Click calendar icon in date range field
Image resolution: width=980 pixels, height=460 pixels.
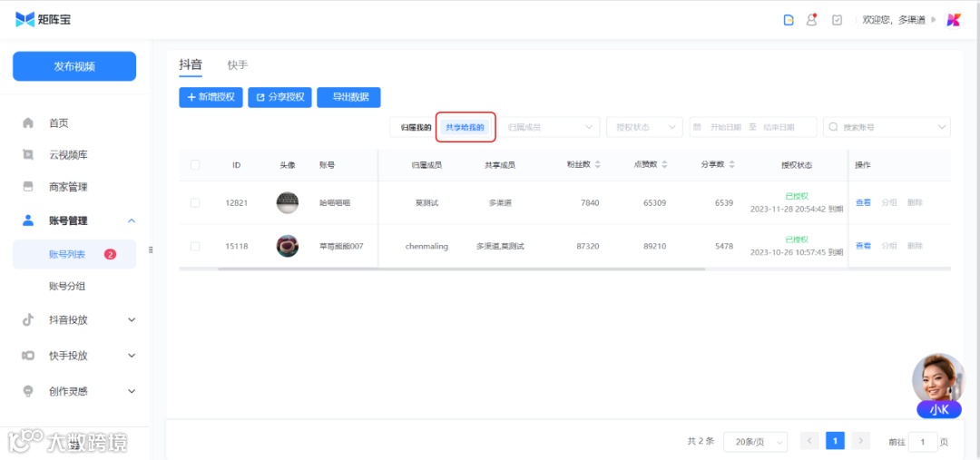(698, 127)
